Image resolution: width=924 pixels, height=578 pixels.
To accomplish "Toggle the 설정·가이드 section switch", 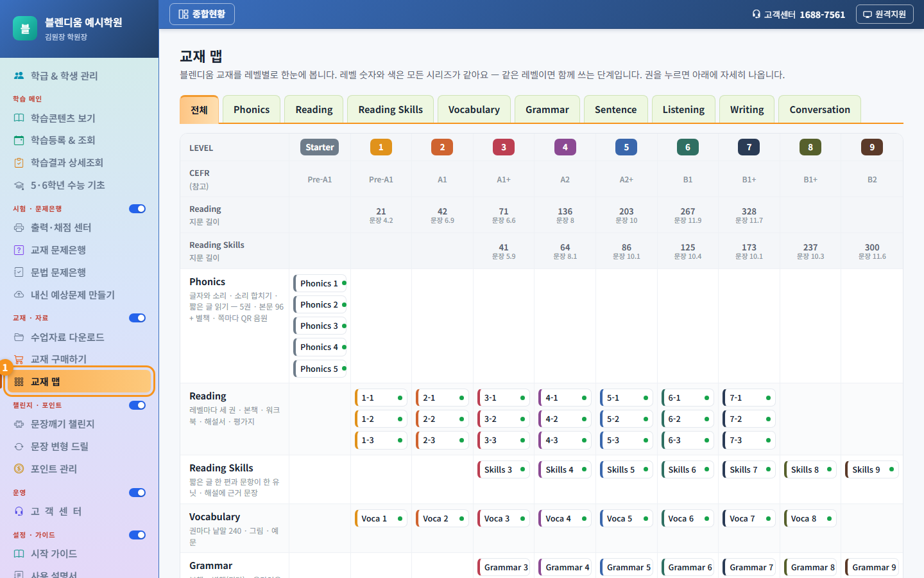I will [x=137, y=535].
